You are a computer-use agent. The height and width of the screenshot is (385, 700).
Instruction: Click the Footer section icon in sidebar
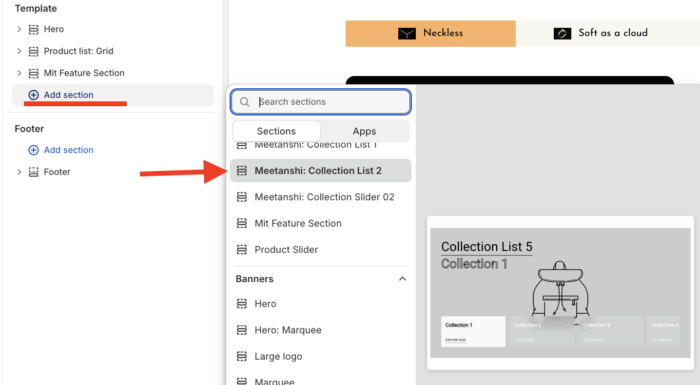tap(33, 172)
